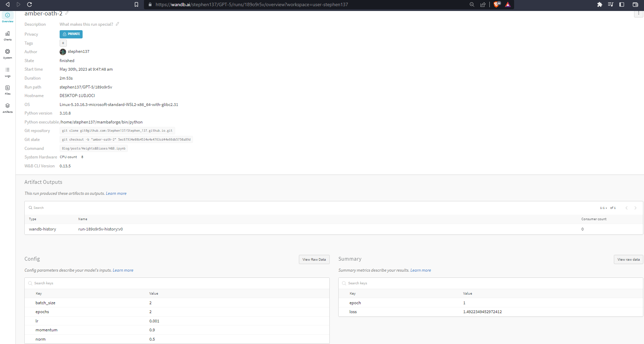Open the 1-1 rows pagination dropdown
Screen dimensions: 644x344
click(603, 208)
